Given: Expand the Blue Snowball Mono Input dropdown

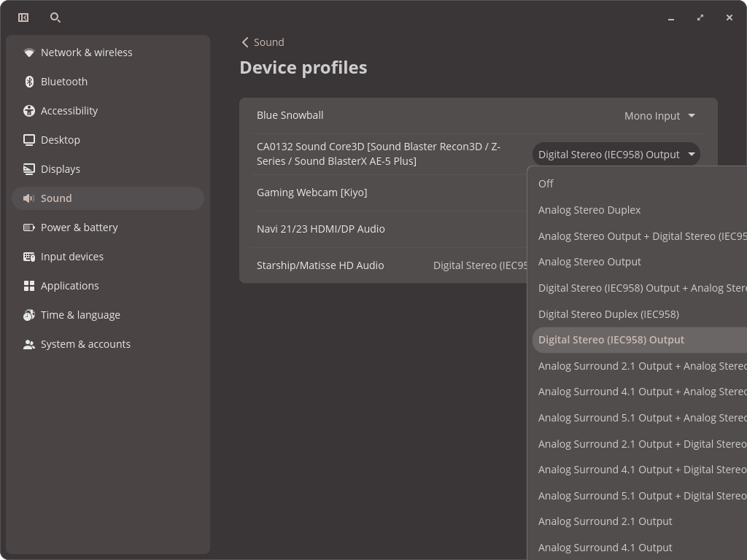Looking at the screenshot, I should (659, 116).
